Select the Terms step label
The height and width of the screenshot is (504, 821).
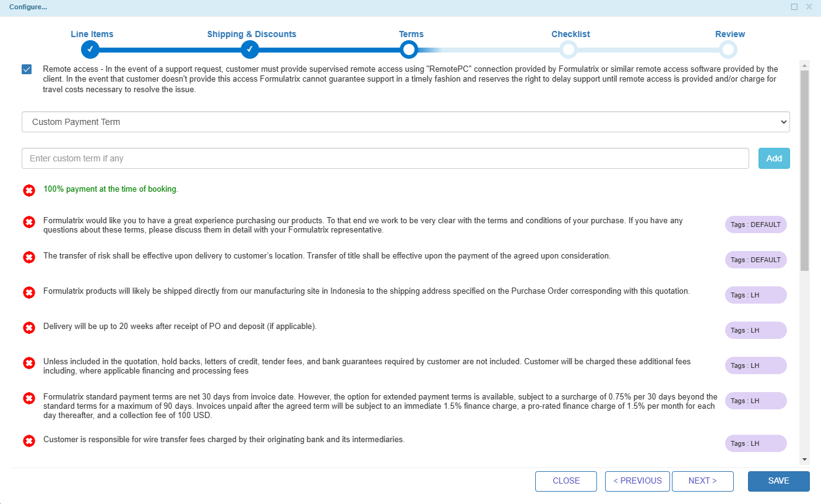point(411,34)
